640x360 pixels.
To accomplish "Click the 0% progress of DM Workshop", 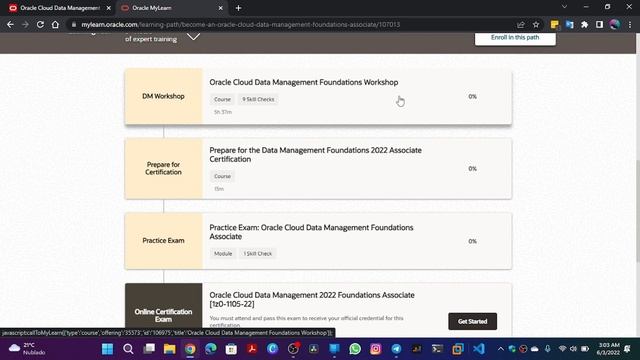I will [x=473, y=96].
